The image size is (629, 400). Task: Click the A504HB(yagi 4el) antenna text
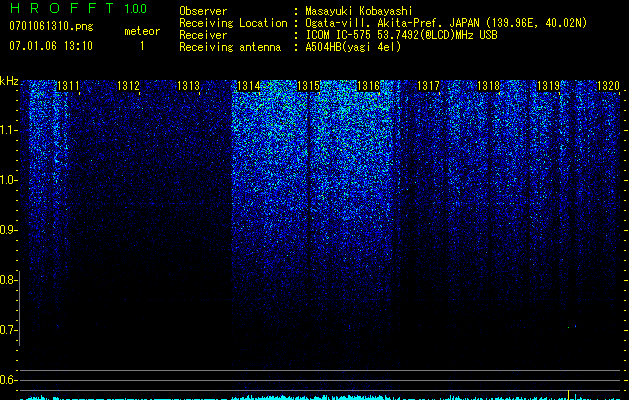pos(353,47)
